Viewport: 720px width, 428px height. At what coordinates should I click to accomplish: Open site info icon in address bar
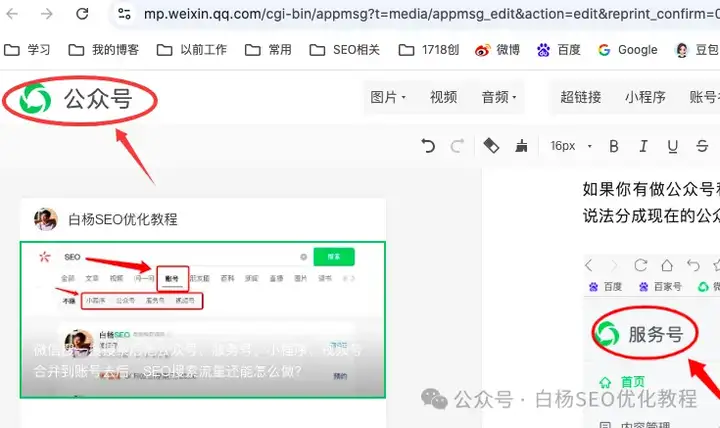point(124,14)
